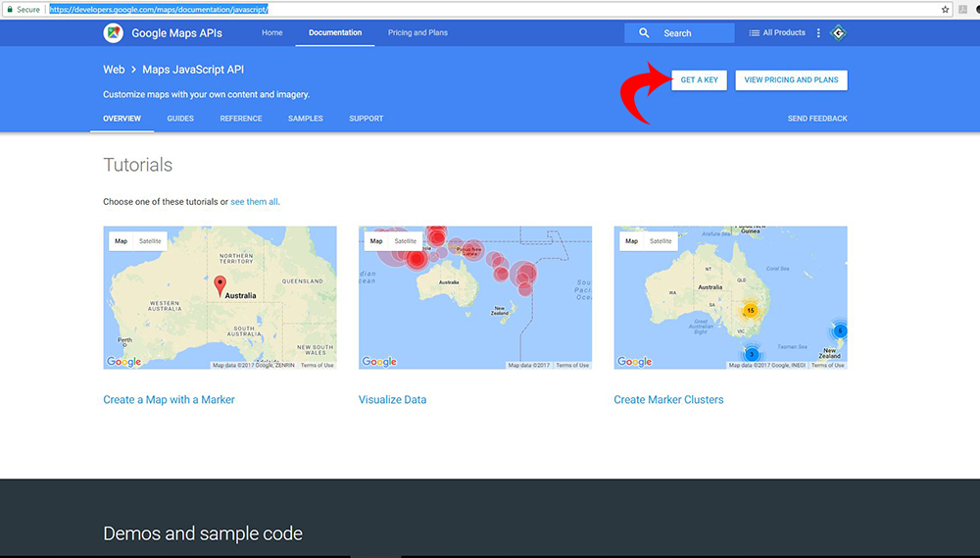Switch Marker Clusters map to Satellite

[x=661, y=241]
